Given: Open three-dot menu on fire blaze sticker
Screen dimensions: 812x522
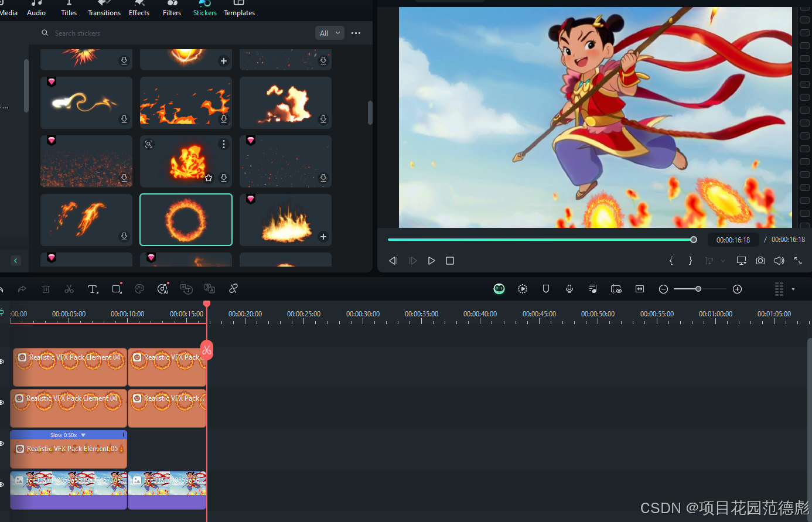Looking at the screenshot, I should (x=224, y=144).
